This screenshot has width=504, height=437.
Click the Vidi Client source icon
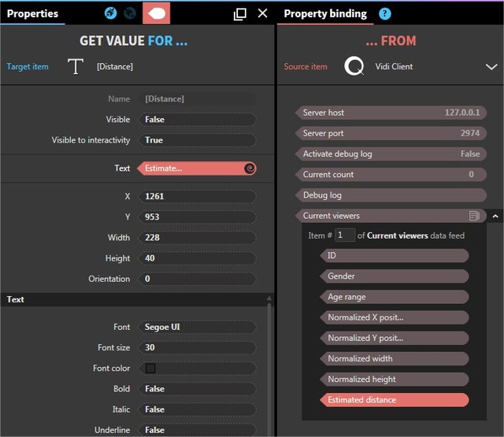354,67
